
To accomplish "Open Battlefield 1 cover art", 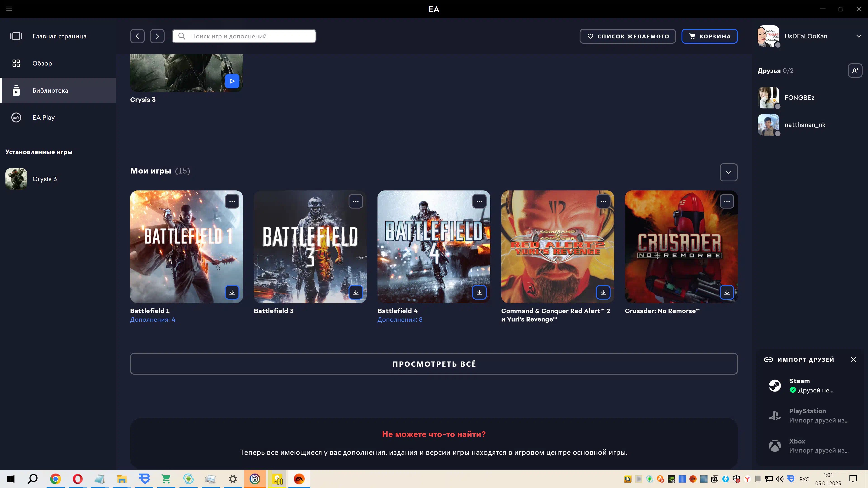I will click(186, 246).
